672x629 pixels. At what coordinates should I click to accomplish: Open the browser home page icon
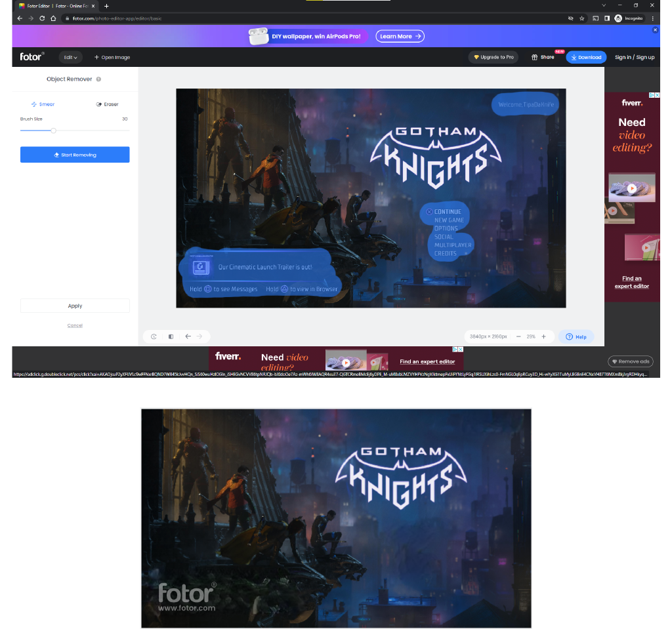pyautogui.click(x=53, y=18)
